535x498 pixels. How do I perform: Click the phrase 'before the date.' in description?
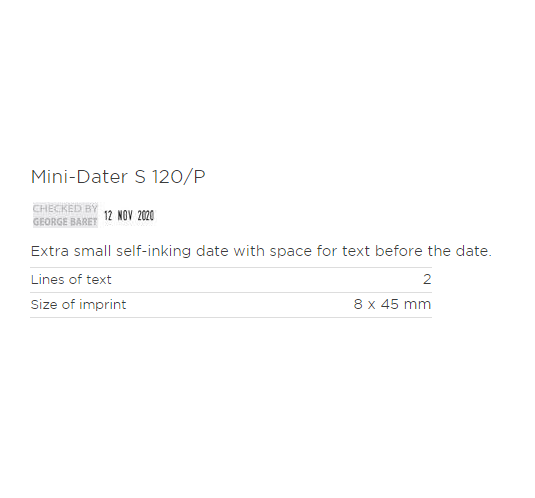point(433,251)
